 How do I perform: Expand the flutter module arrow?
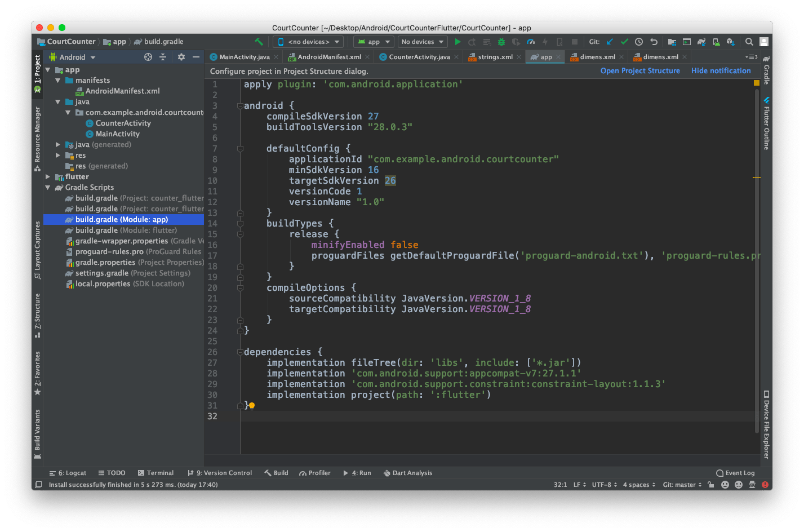click(48, 177)
